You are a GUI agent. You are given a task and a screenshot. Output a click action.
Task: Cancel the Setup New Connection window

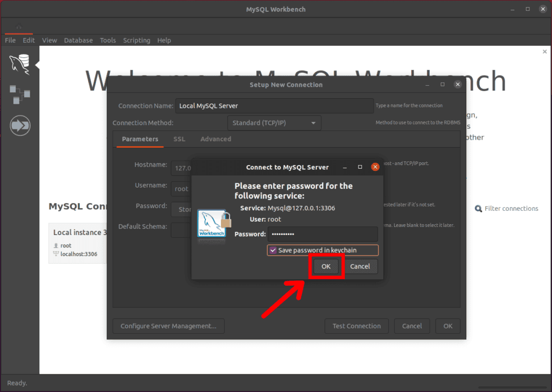point(412,326)
